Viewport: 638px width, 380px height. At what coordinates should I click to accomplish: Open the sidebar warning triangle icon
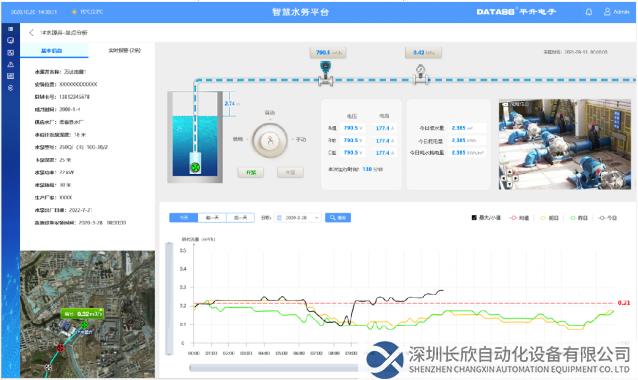point(11,64)
